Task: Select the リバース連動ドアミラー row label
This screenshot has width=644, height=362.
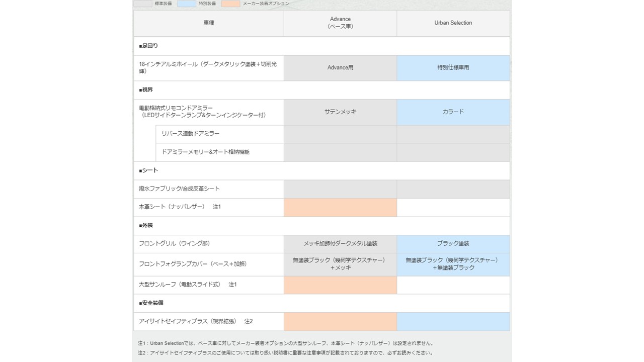Action: (x=190, y=134)
